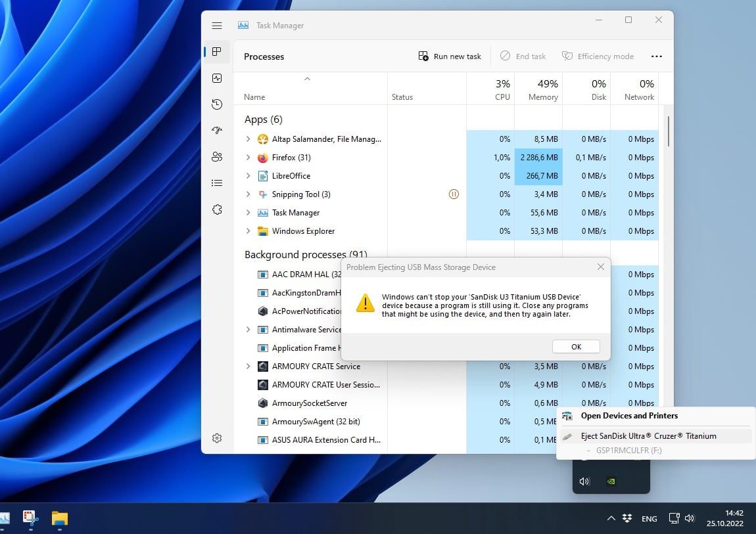This screenshot has height=534, width=756.
Task: Click the speaker icon in tray overflow popup
Action: [584, 481]
